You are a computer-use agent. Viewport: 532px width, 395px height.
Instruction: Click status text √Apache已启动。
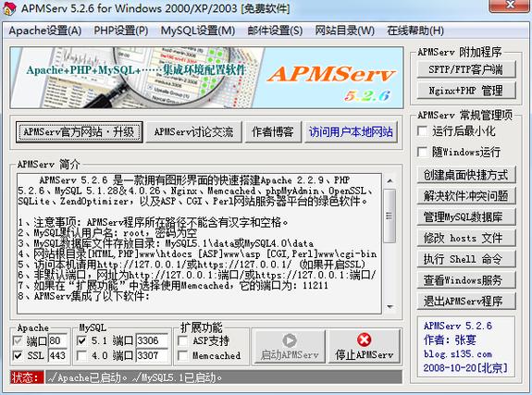point(88,377)
